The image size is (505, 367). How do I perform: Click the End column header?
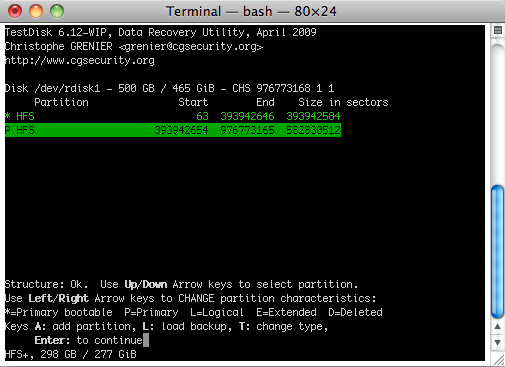point(265,102)
